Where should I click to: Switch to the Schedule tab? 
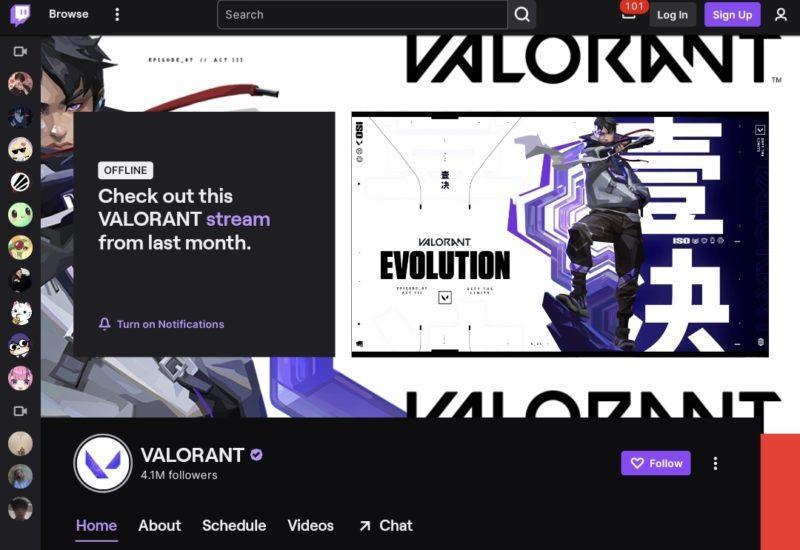234,526
